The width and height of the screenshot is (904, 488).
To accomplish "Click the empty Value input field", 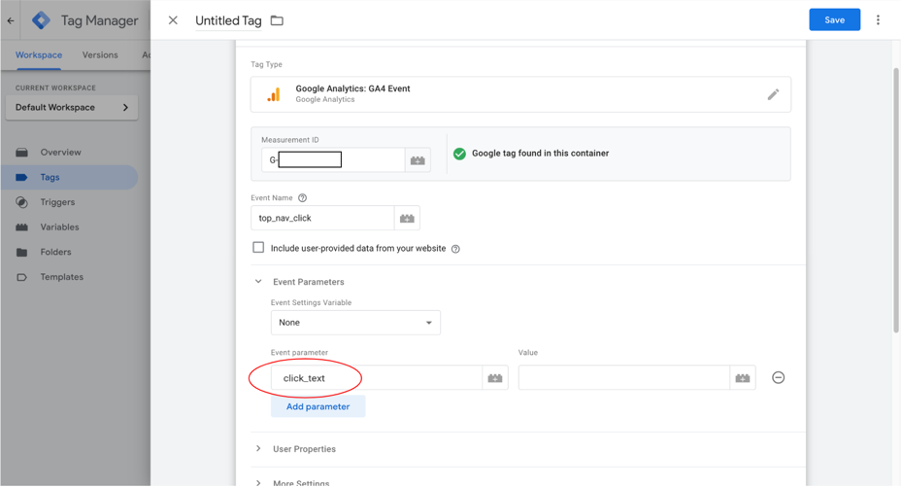I will pyautogui.click(x=624, y=378).
